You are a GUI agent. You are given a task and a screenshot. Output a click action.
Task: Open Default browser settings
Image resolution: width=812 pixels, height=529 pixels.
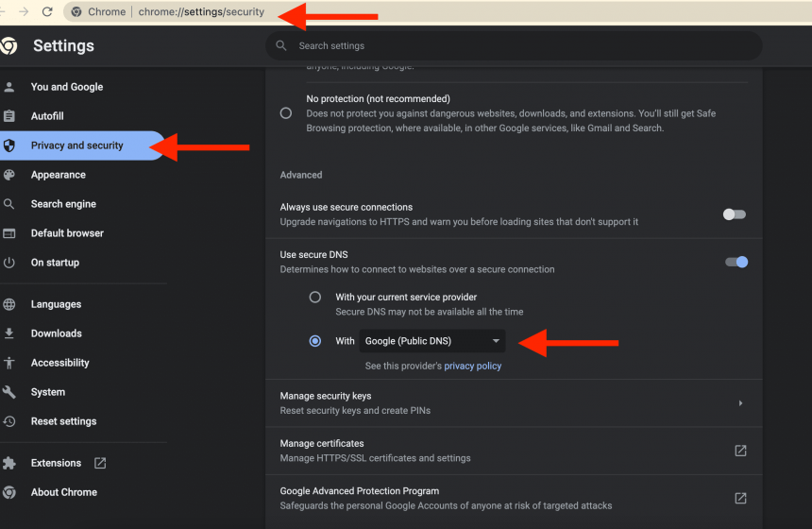point(67,233)
